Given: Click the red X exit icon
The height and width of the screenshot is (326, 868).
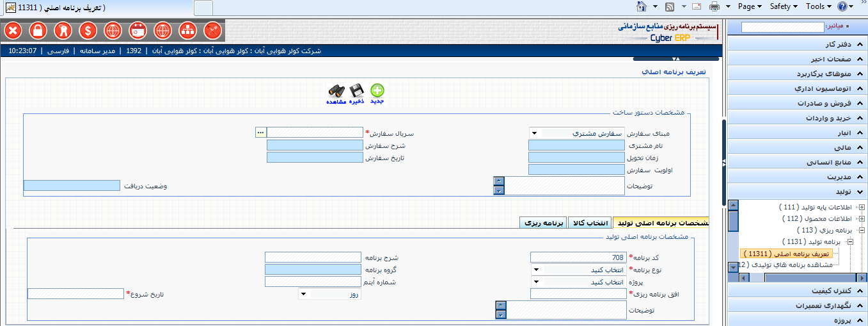Looking at the screenshot, I should 13,30.
